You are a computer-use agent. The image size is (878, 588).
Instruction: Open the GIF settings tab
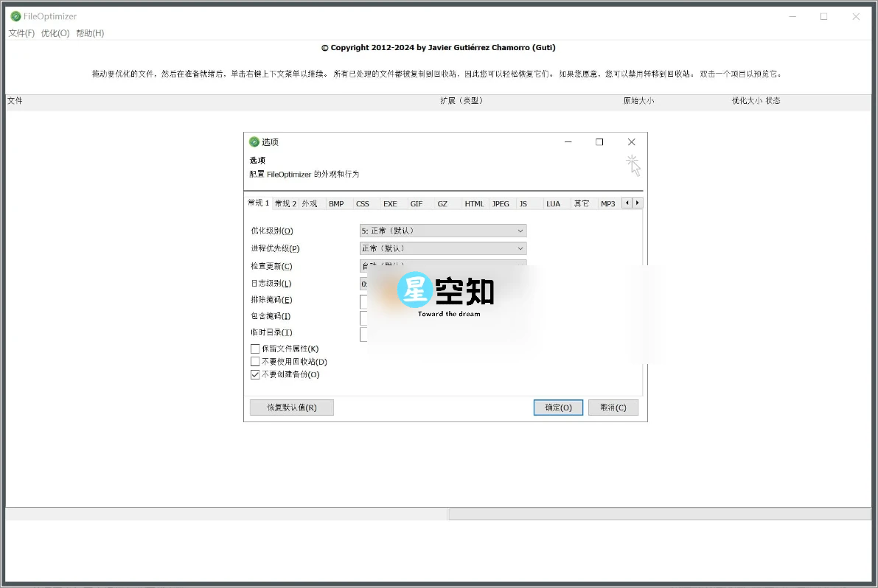[417, 203]
